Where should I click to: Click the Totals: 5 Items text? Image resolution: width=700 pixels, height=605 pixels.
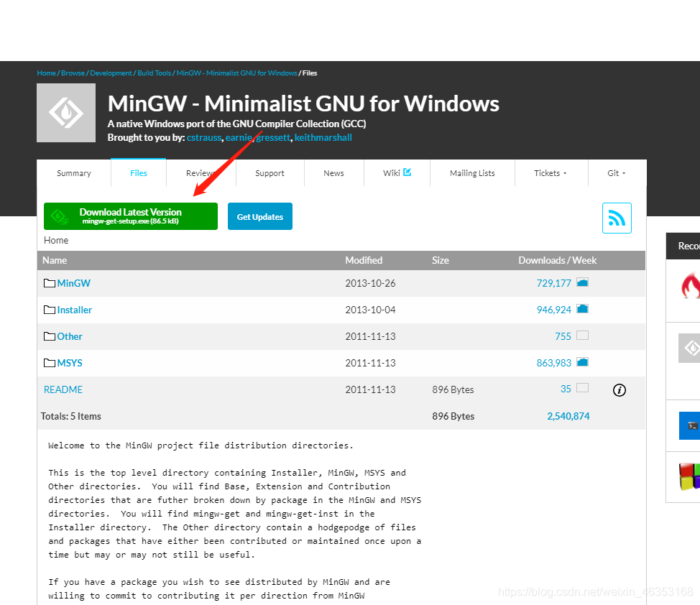71,416
